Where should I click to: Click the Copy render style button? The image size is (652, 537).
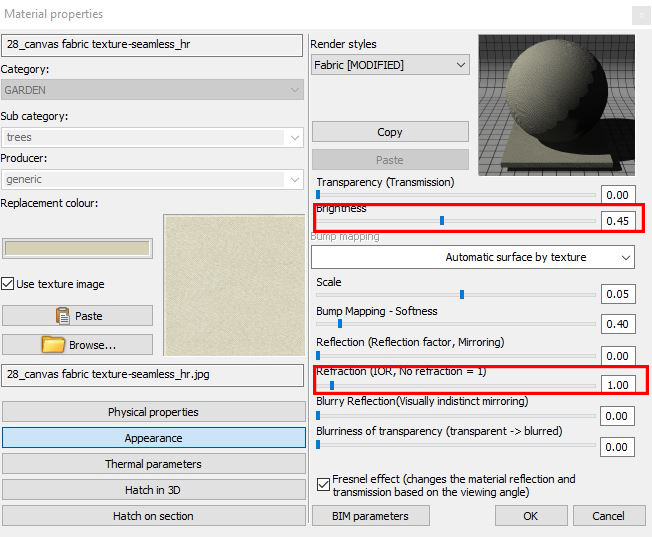[x=390, y=132]
